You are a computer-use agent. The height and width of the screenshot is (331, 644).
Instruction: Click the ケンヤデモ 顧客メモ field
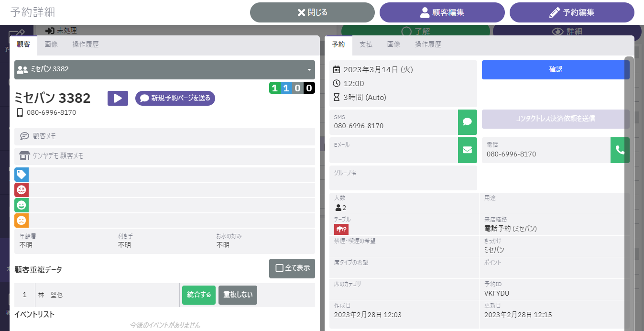(164, 156)
